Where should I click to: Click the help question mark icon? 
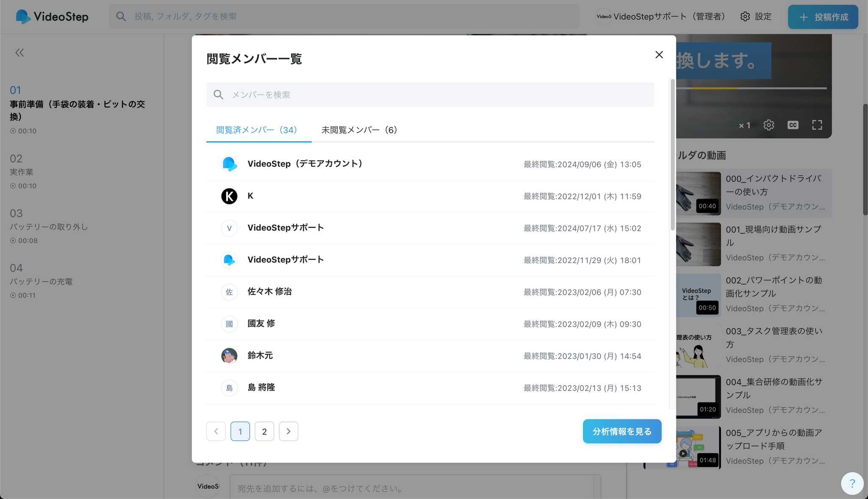tap(852, 483)
